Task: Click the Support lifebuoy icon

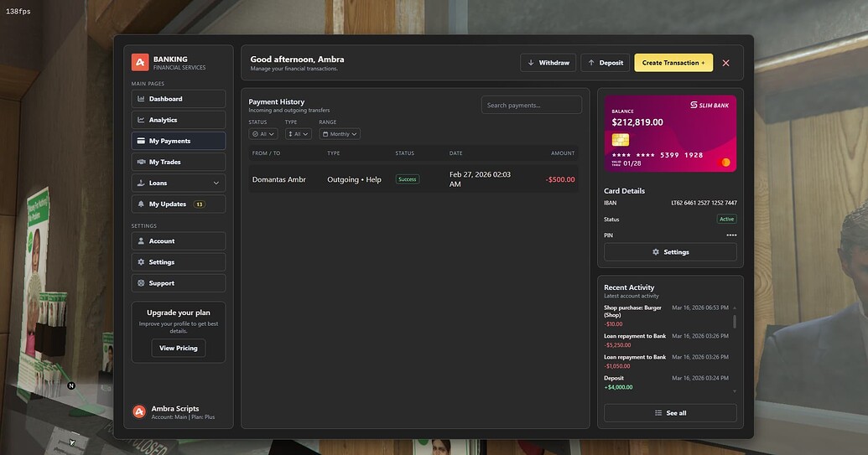Action: click(141, 283)
